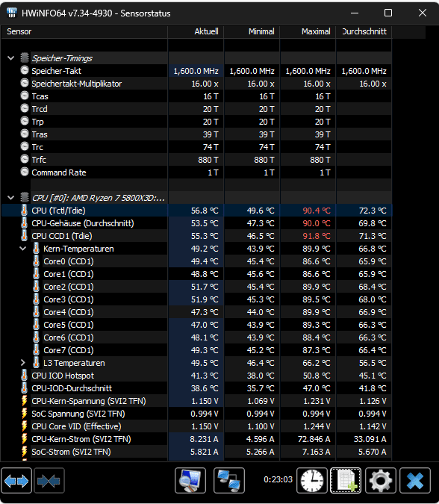
Task: Select the Core5 (CCD1) row
Action: tap(196, 325)
